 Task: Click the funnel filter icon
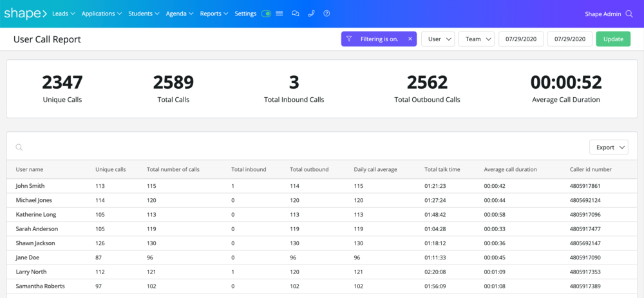(x=348, y=39)
